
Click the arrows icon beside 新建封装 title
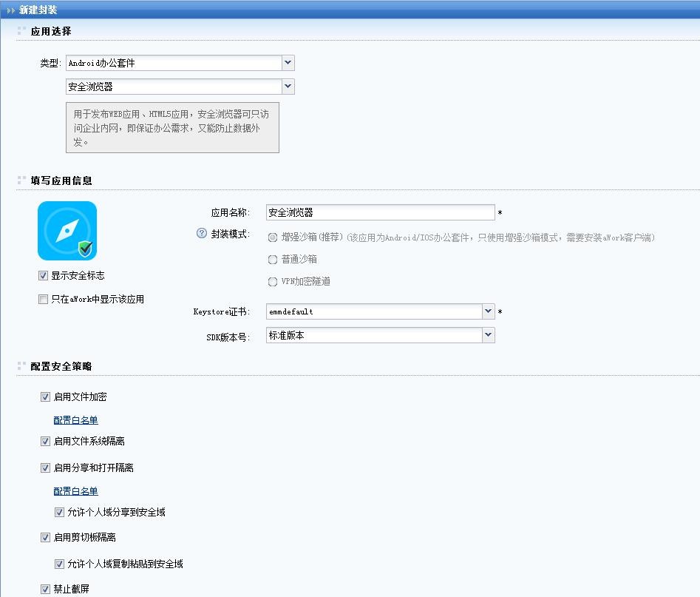tap(10, 10)
